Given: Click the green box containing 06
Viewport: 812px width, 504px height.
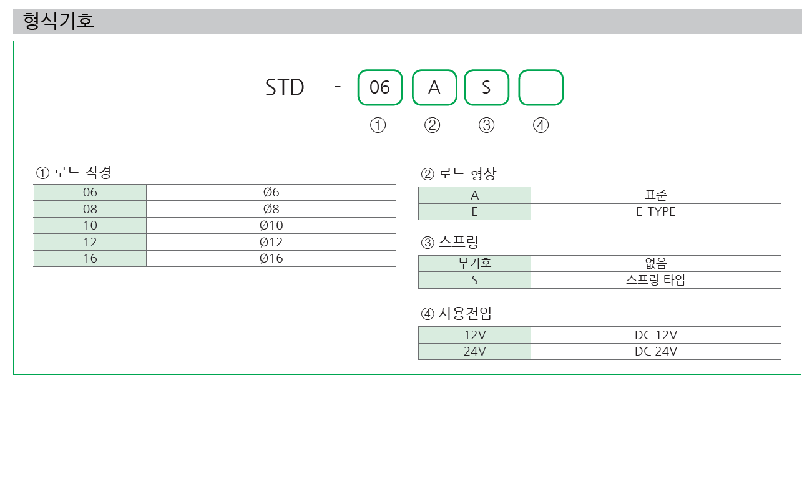Looking at the screenshot, I should 380,87.
